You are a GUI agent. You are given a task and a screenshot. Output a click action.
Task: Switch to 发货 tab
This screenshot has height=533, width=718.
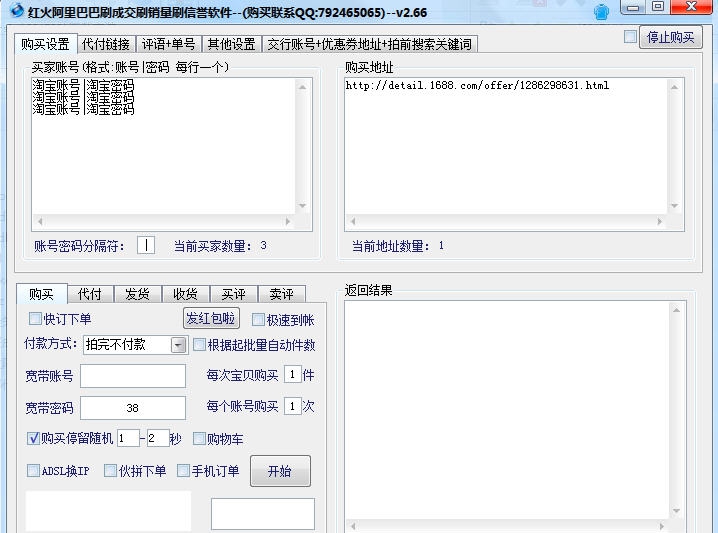tap(137, 294)
